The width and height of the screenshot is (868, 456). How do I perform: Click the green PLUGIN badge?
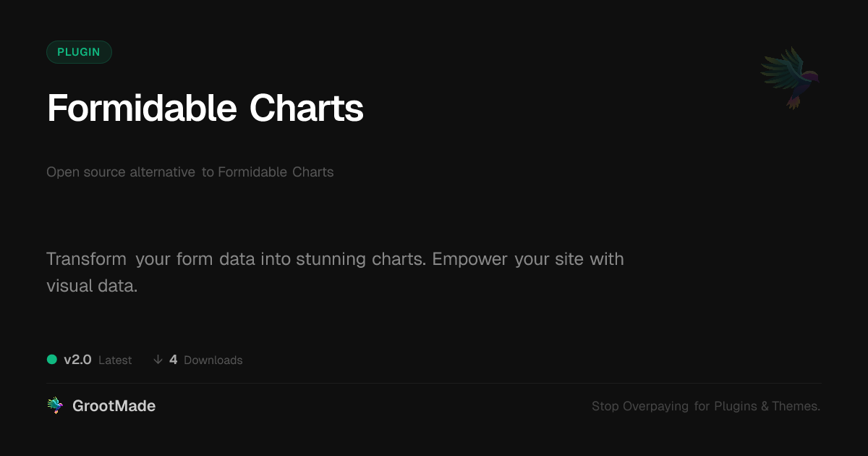point(79,52)
